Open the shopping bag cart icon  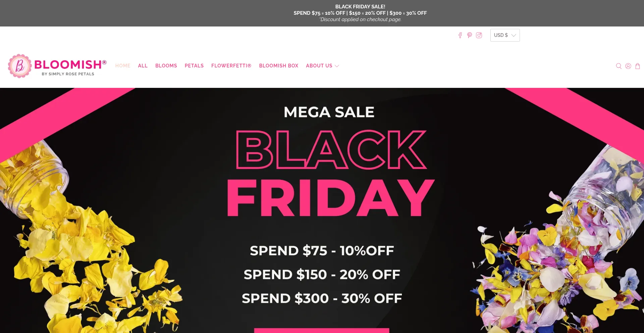click(638, 66)
